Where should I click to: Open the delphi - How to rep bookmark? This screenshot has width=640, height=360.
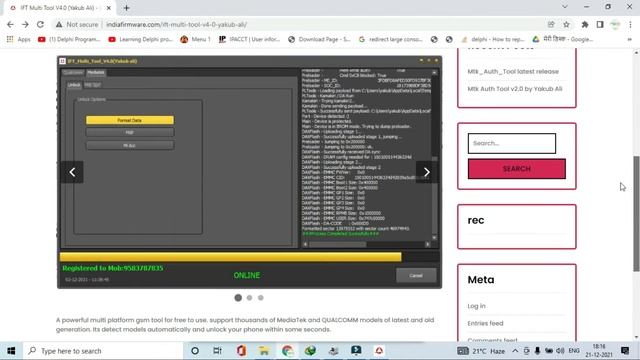[492, 39]
